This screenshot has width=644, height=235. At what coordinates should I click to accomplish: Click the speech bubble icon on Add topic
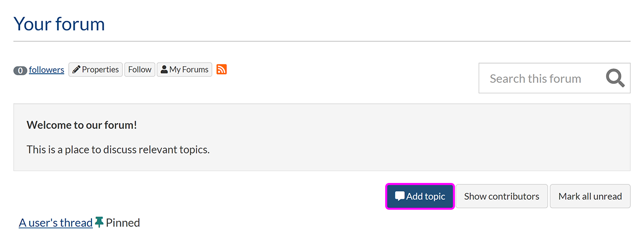pyautogui.click(x=399, y=196)
